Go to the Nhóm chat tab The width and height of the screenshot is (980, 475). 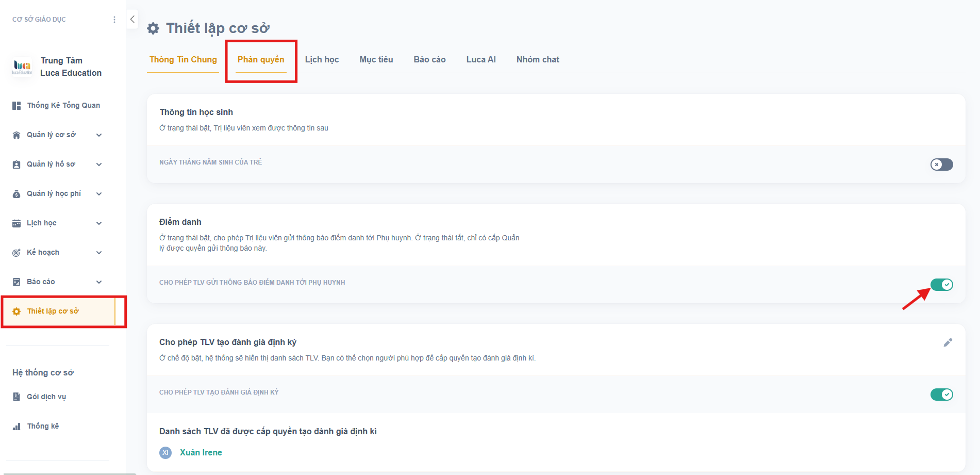point(537,59)
